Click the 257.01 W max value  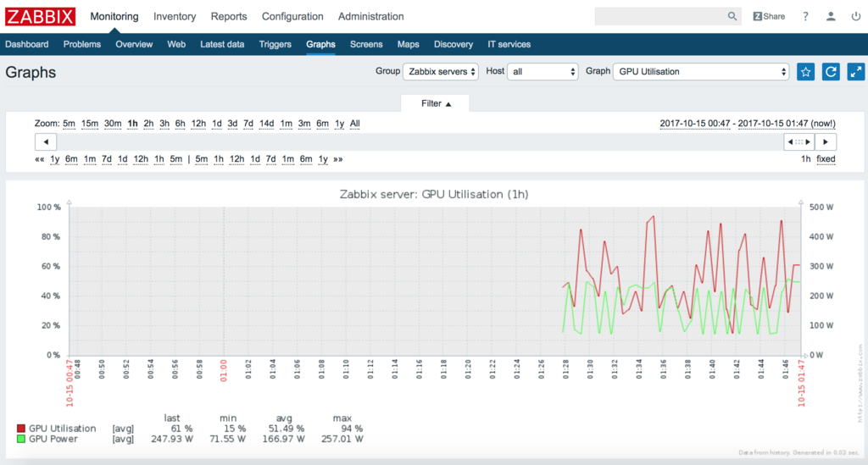(342, 439)
